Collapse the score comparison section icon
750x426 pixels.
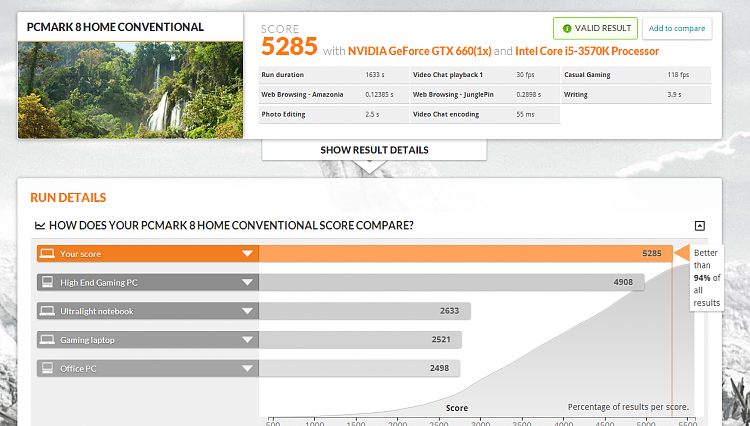699,226
